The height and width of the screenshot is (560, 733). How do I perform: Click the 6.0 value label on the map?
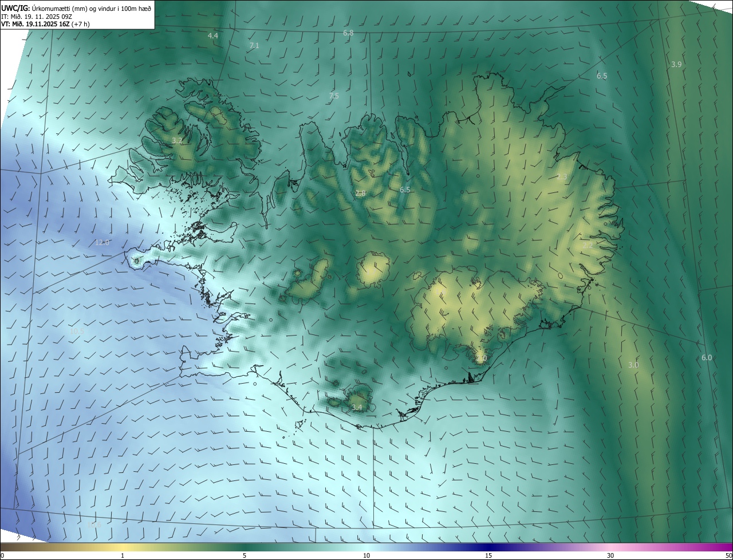tap(707, 358)
